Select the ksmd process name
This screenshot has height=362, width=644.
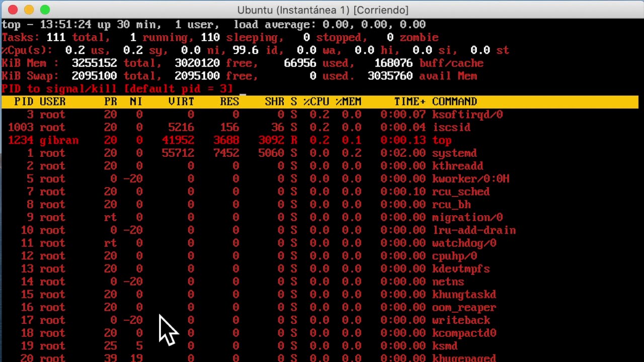445,346
